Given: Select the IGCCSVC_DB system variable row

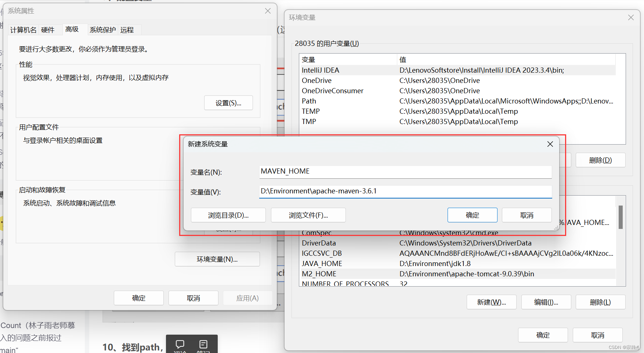Looking at the screenshot, I should pos(458,253).
